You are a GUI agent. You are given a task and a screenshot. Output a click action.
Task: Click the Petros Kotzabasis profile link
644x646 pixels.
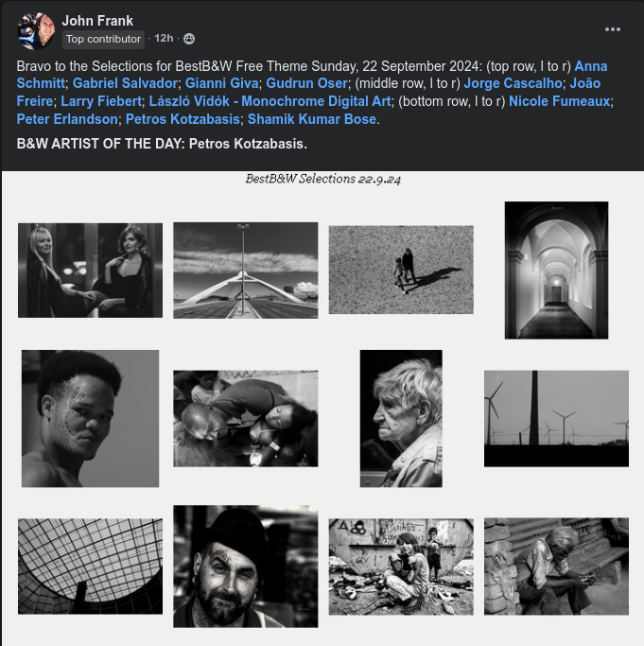click(183, 119)
